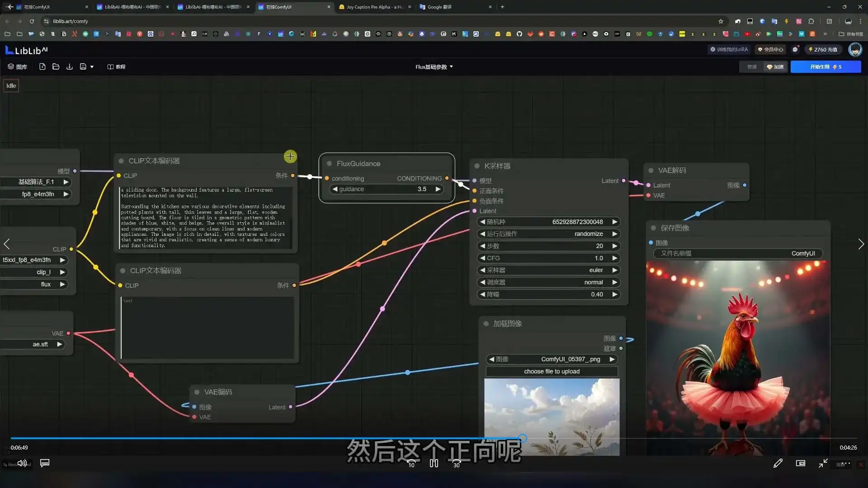868x488 pixels.
Task: Open the 图库 gallery panel
Action: 17,66
